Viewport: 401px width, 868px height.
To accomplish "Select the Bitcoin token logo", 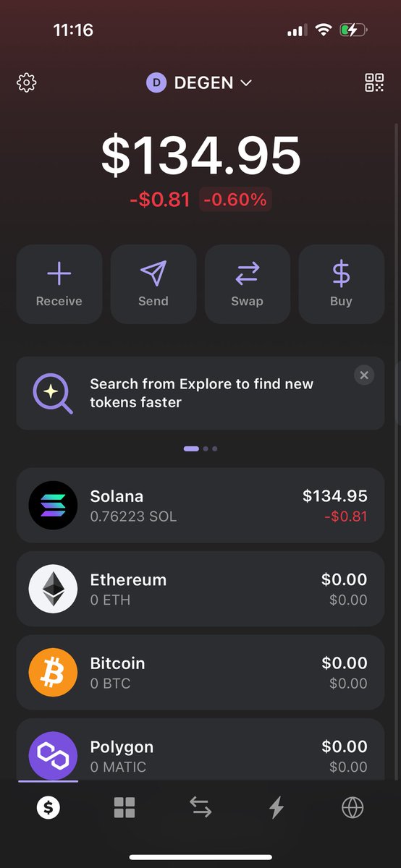I will 53,673.
